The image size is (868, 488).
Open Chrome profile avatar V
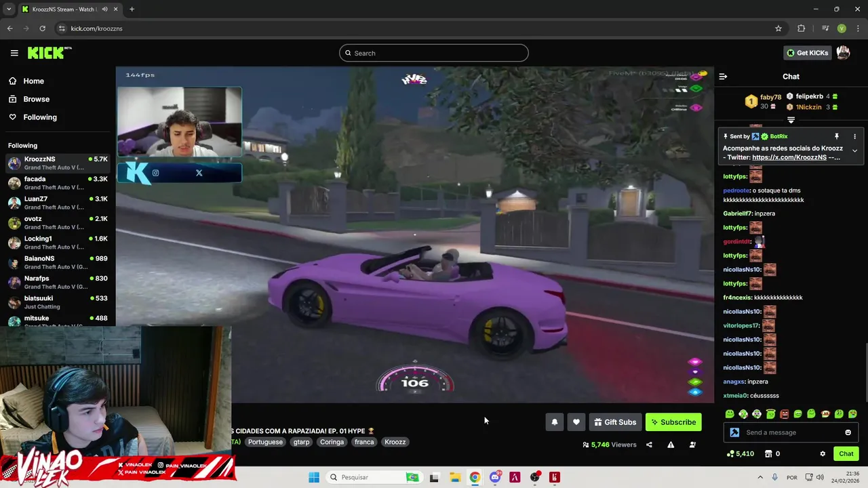[x=842, y=28]
